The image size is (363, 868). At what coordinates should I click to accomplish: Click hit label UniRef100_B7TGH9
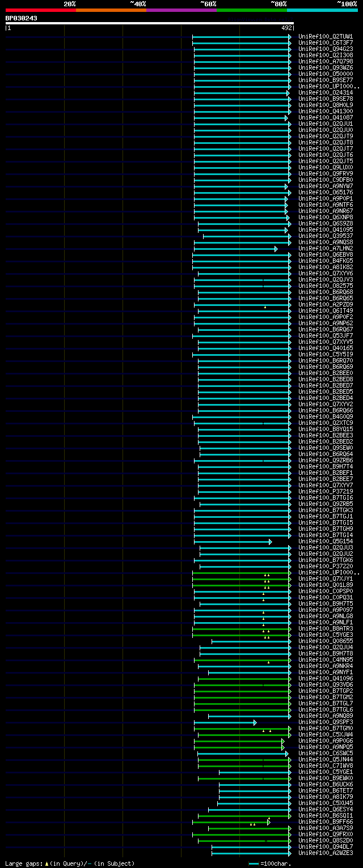tap(326, 529)
